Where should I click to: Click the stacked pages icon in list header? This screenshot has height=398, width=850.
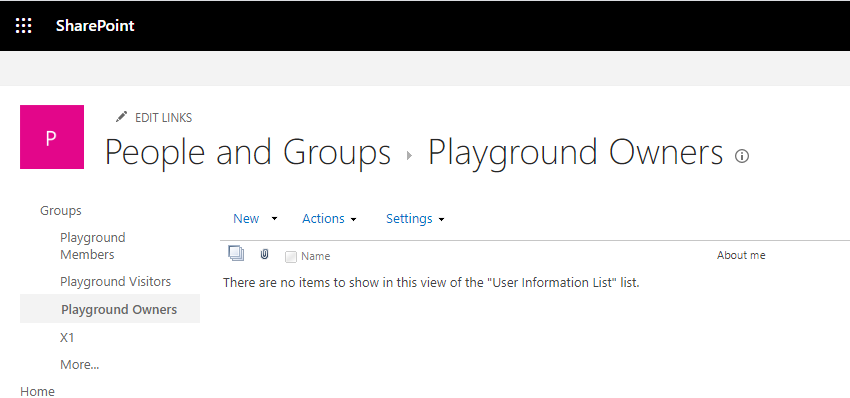(x=236, y=254)
